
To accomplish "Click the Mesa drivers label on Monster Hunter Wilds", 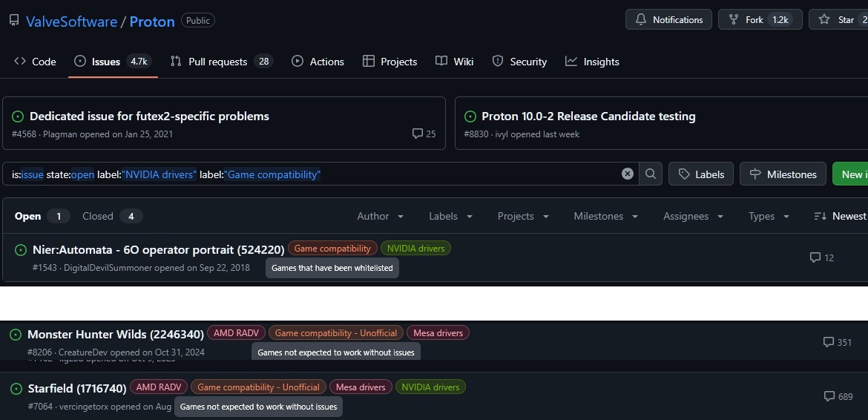I will point(438,332).
